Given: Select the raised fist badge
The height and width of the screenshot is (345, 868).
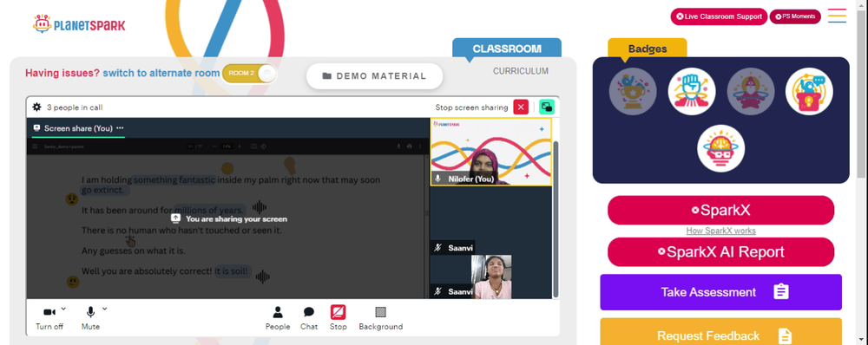Looking at the screenshot, I should 692,91.
